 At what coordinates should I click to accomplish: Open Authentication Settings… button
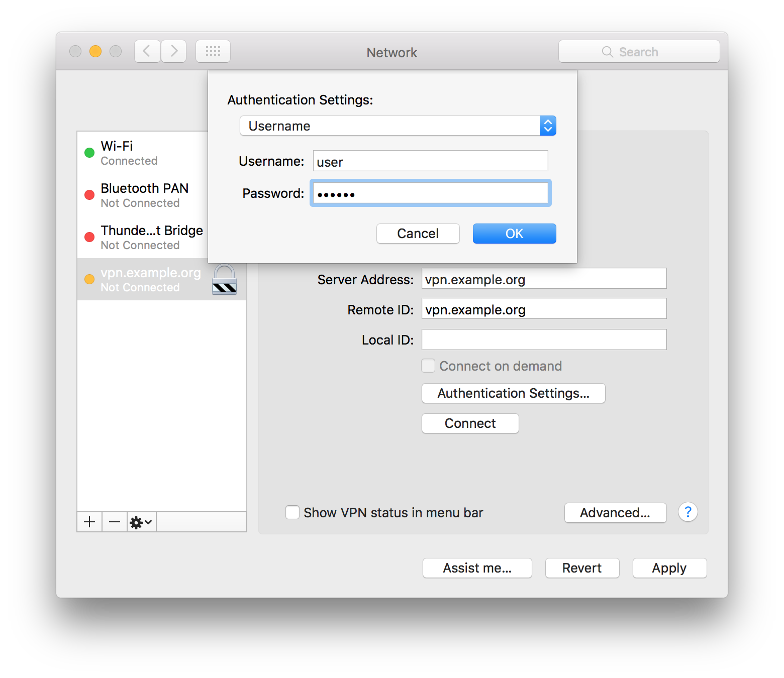pyautogui.click(x=513, y=393)
